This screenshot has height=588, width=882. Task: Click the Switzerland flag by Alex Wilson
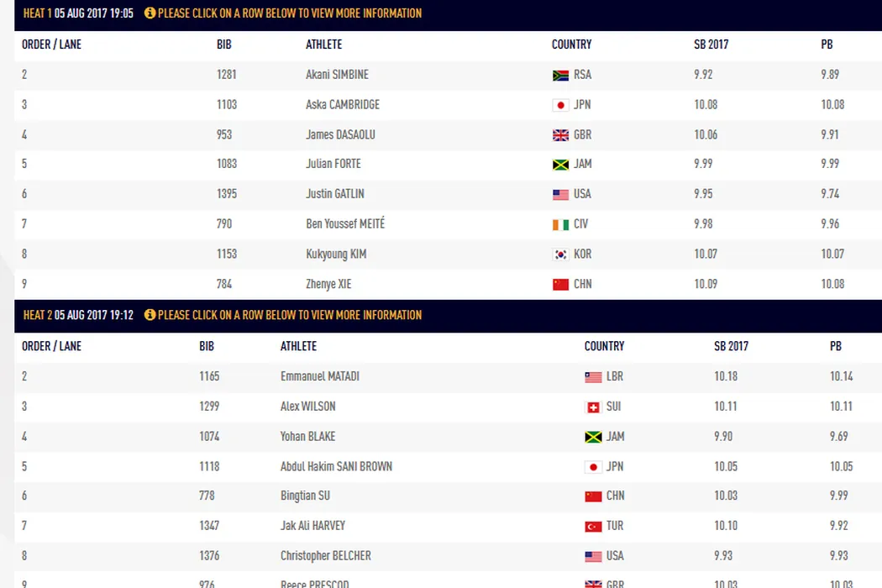(x=593, y=407)
